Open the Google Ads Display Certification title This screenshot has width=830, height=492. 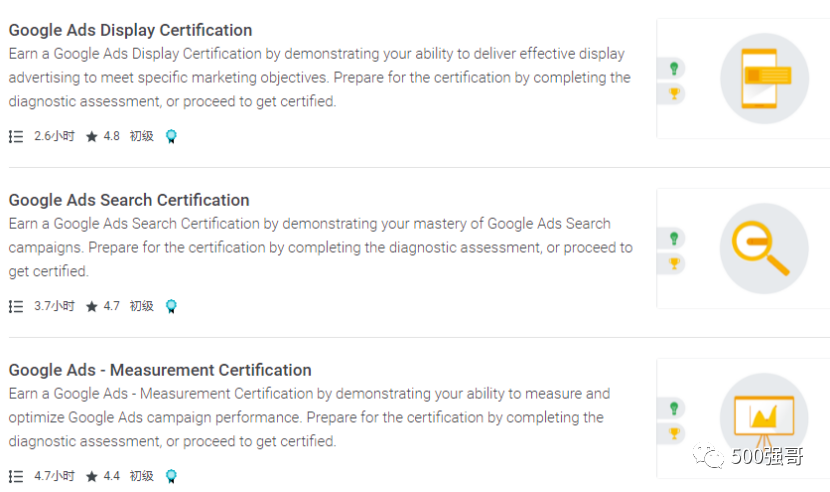(x=130, y=30)
